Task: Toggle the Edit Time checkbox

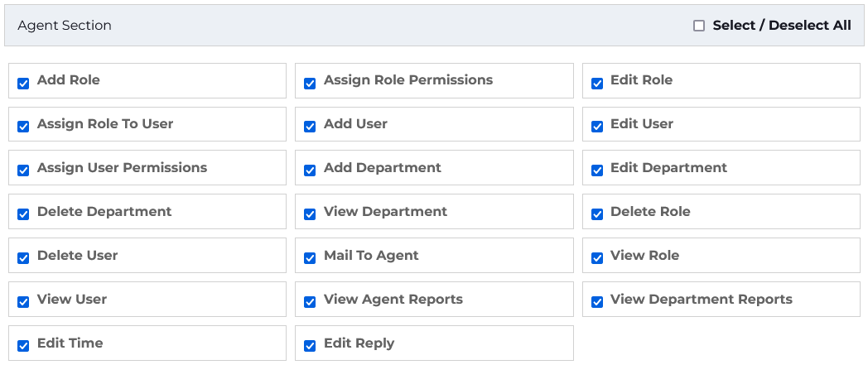Action: [x=23, y=346]
